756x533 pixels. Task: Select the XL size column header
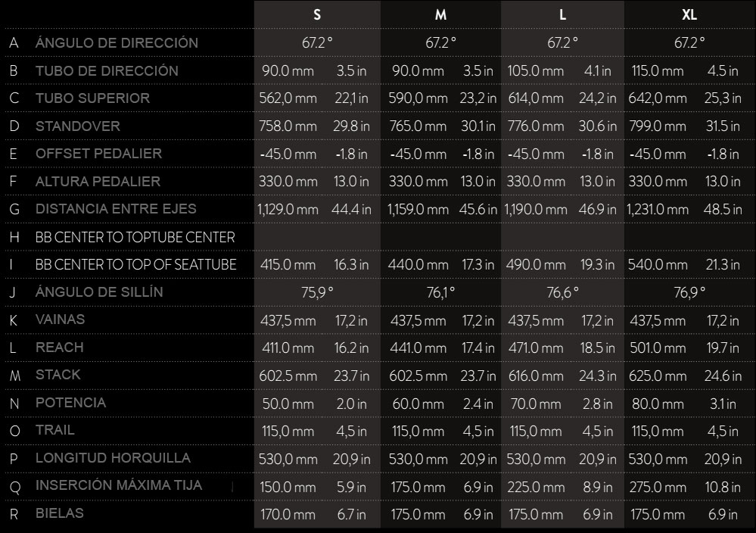689,14
